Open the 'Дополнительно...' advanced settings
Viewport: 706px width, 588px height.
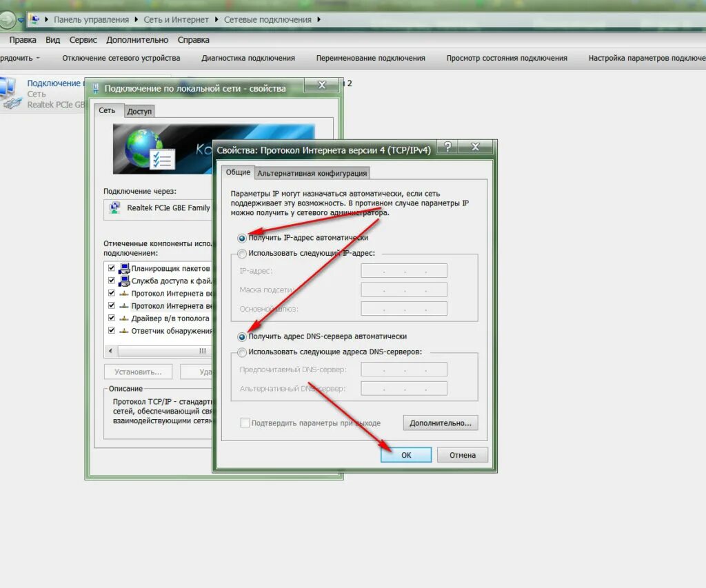[441, 423]
